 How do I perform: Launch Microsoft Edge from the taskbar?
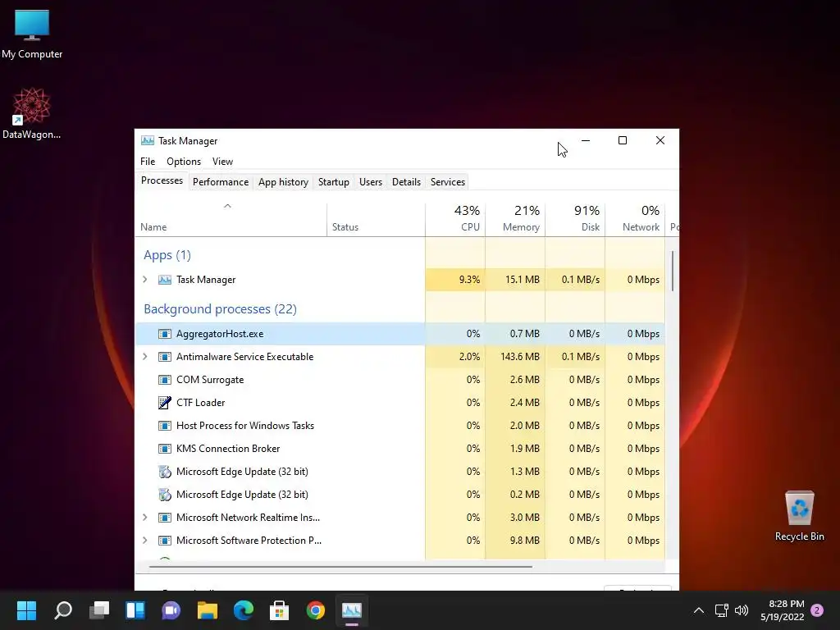pyautogui.click(x=243, y=610)
